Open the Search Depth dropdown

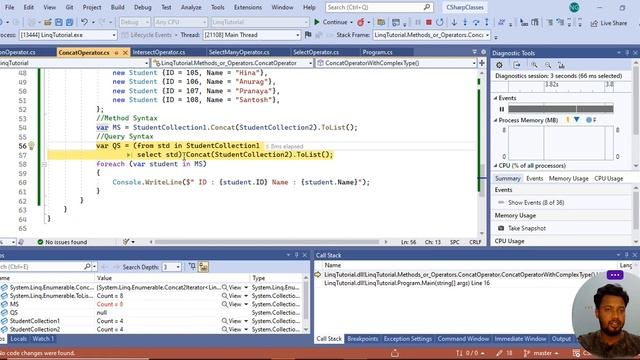click(171, 267)
